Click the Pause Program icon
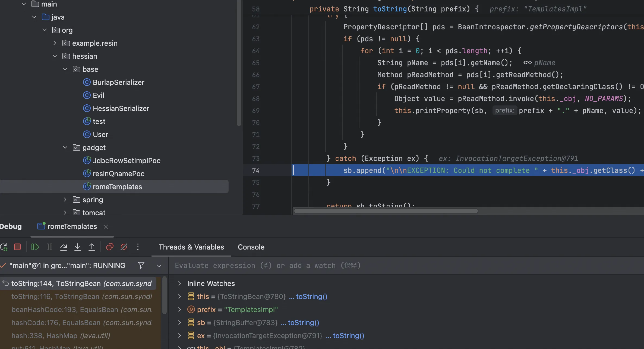Viewport: 644px width, 349px height. (x=49, y=247)
